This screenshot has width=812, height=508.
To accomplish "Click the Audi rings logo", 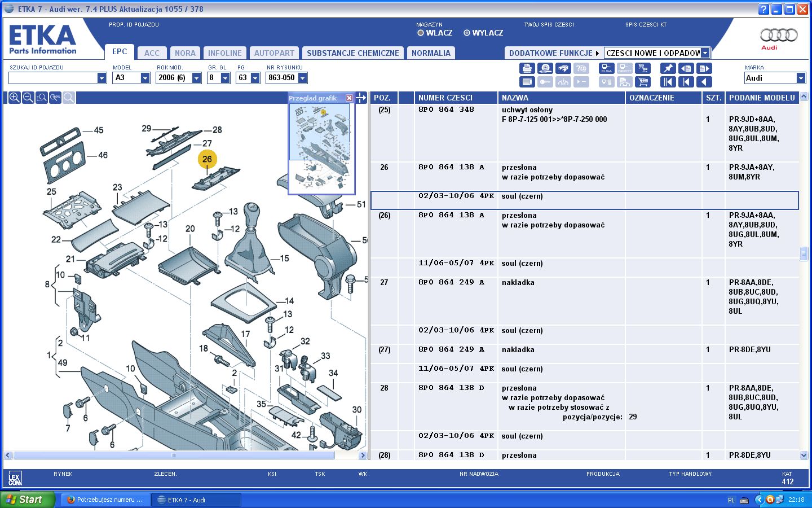I will 779,36.
